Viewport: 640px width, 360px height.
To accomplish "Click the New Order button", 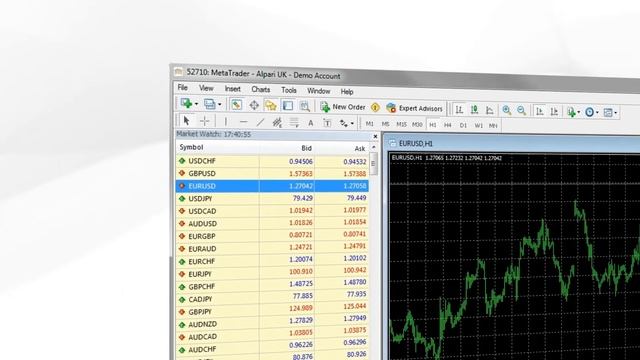I will click(343, 107).
